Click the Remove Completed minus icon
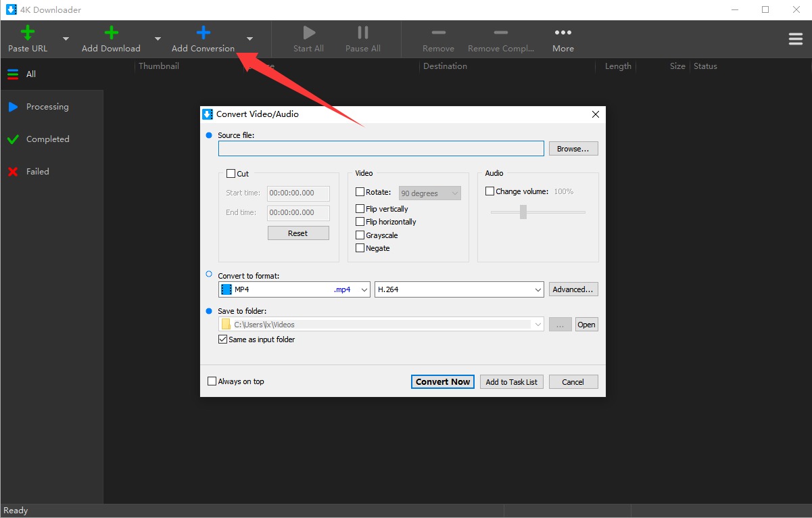 [501, 32]
